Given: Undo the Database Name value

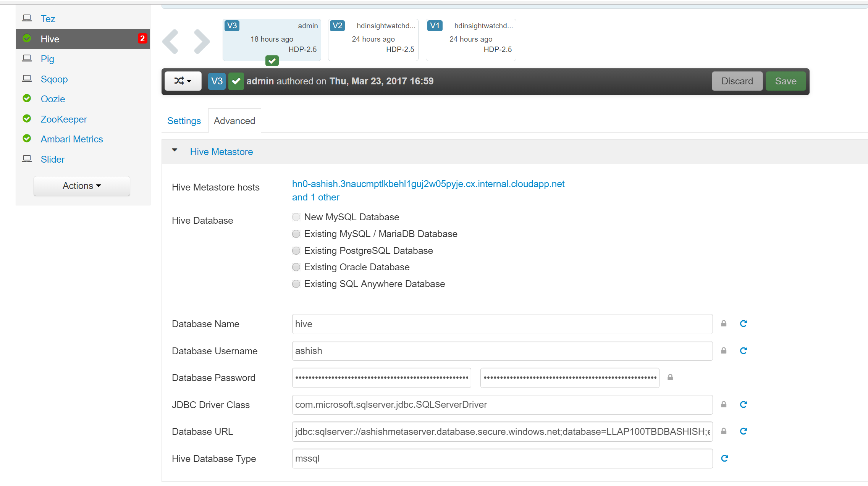Looking at the screenshot, I should (x=743, y=324).
